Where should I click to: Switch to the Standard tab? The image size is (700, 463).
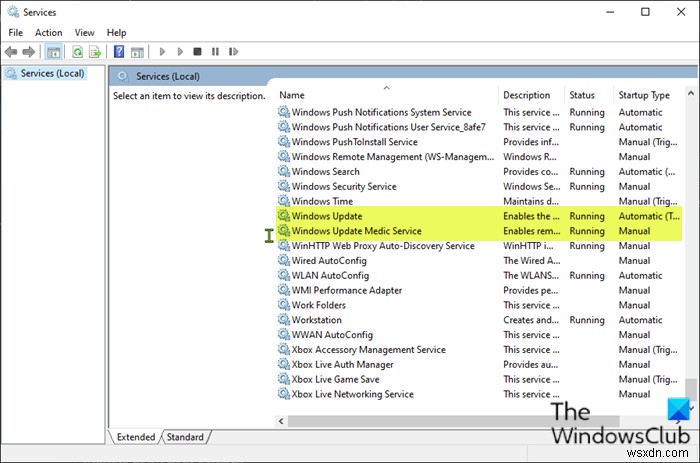tap(185, 437)
